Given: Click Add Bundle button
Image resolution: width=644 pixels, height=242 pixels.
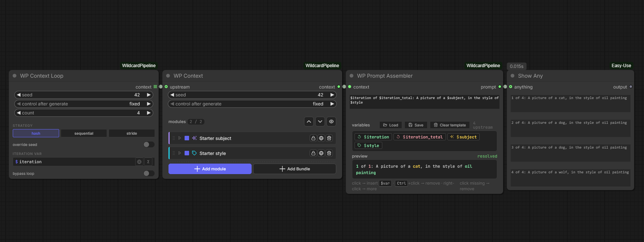Looking at the screenshot, I should click(x=295, y=169).
